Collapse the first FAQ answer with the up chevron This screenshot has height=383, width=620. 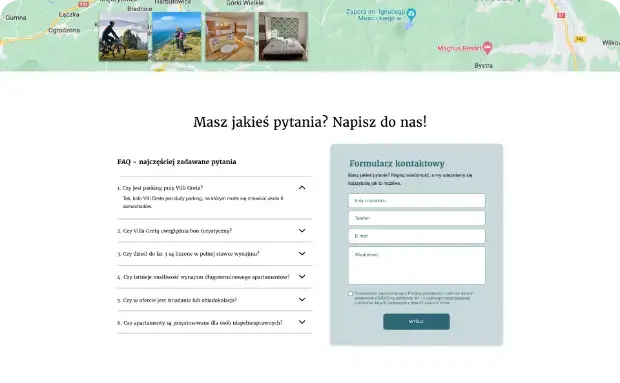[302, 188]
